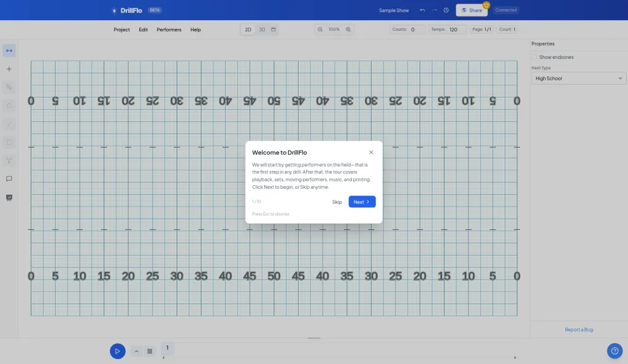Click Next in the welcome dialog
Screen dimensions: 628x364
coord(362,202)
